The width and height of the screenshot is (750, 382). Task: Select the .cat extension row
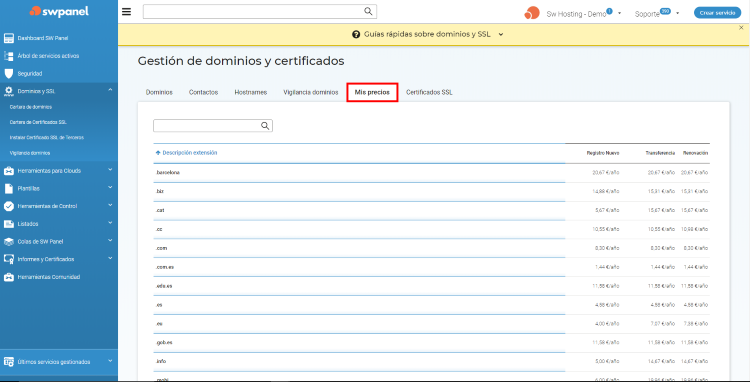point(431,210)
